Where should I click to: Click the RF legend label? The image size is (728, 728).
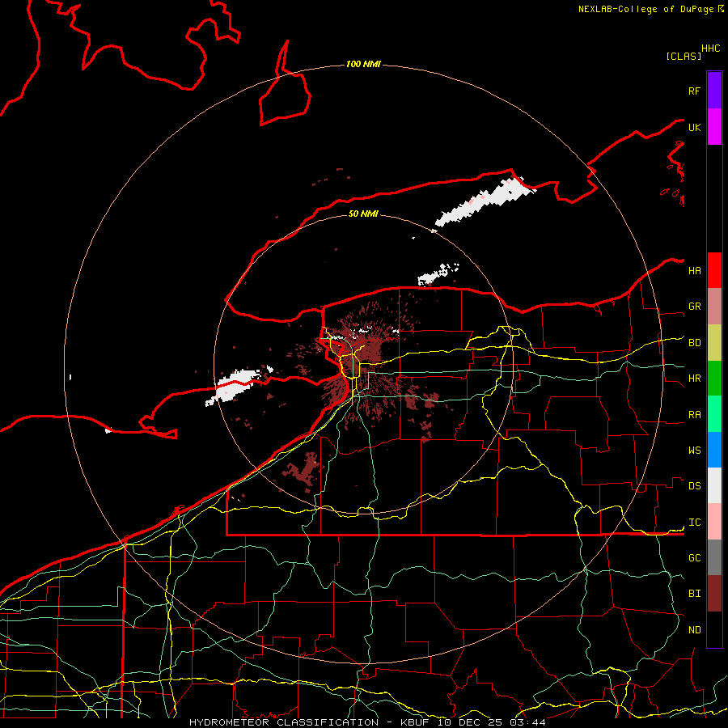pos(694,91)
